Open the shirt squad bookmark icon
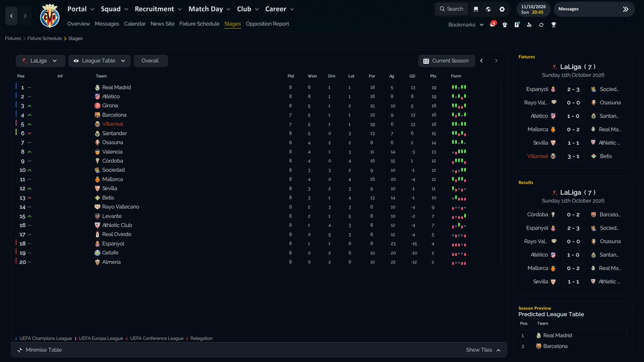Screen dimensions: 644x362 (x=504, y=25)
